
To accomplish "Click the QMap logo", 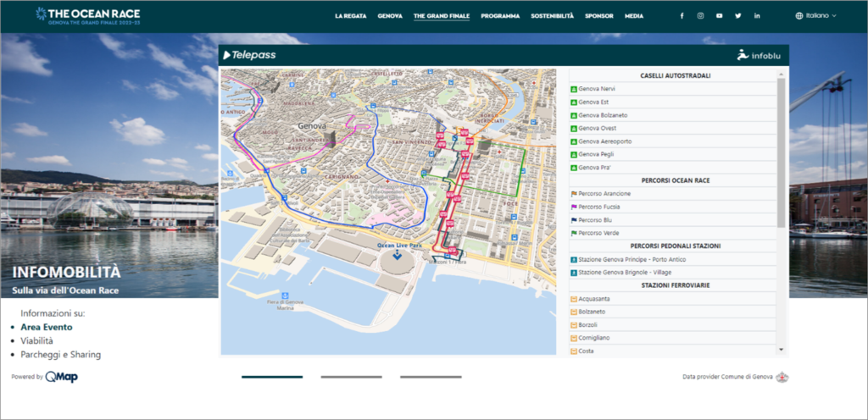I will click(61, 377).
